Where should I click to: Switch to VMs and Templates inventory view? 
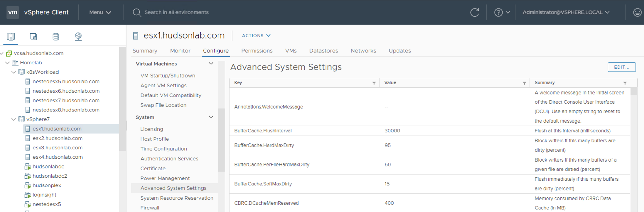coord(33,37)
